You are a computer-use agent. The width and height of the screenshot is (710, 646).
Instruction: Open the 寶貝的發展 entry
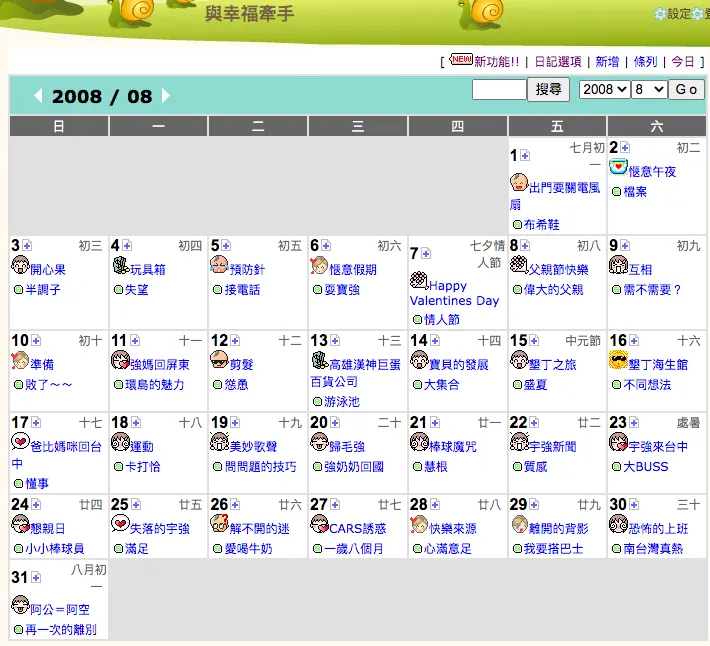click(459, 364)
